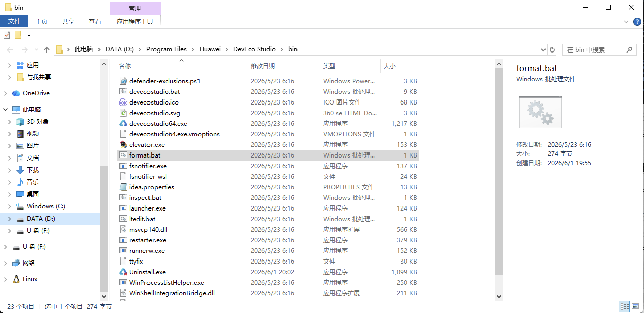Open the 共享 ribbon tab

[68, 21]
